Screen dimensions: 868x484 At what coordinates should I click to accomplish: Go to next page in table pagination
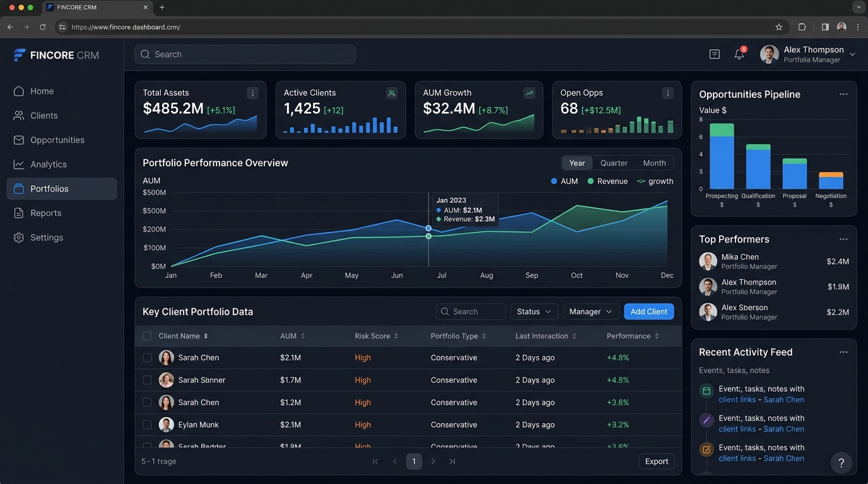click(x=433, y=461)
